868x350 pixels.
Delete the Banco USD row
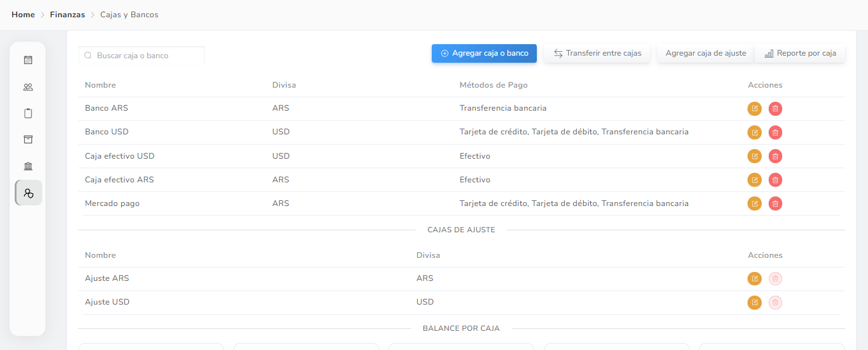pos(775,132)
